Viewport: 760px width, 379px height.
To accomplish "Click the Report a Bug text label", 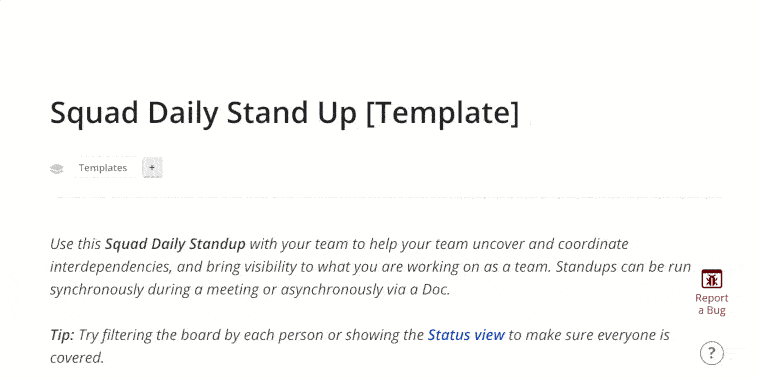I will 712,304.
